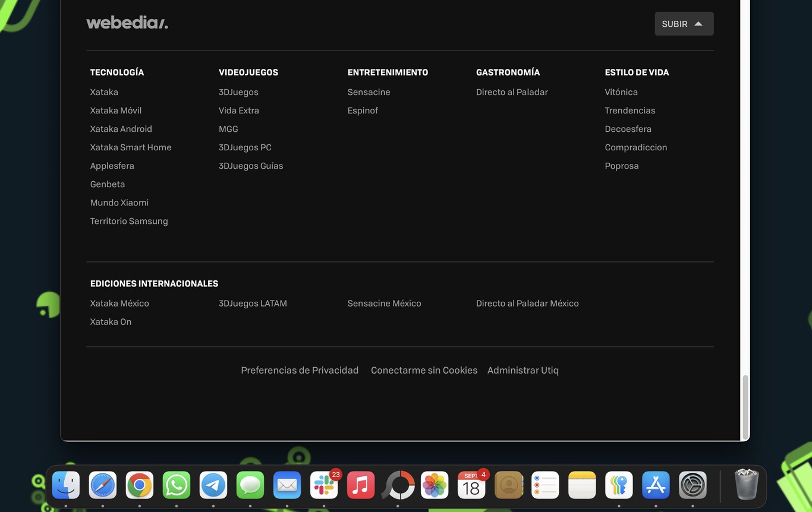
Task: Go to Mundo Xiaomi
Action: (119, 203)
